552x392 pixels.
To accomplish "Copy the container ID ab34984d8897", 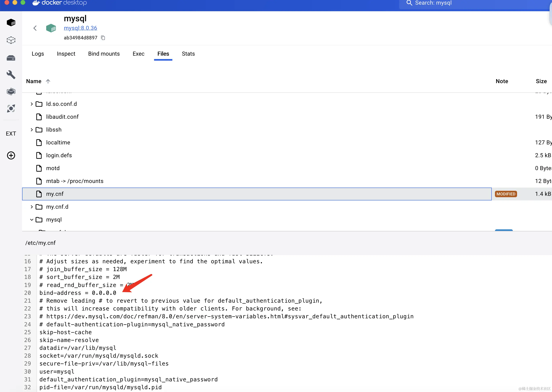I will click(103, 38).
